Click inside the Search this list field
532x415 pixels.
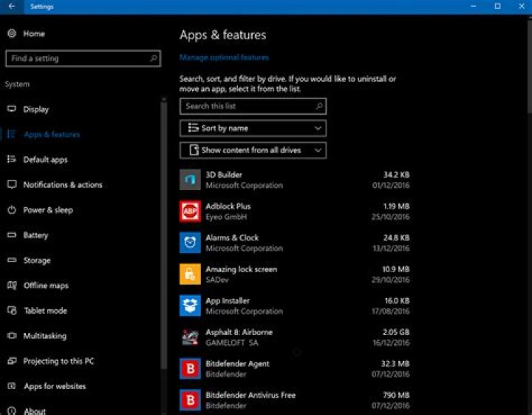click(x=253, y=107)
